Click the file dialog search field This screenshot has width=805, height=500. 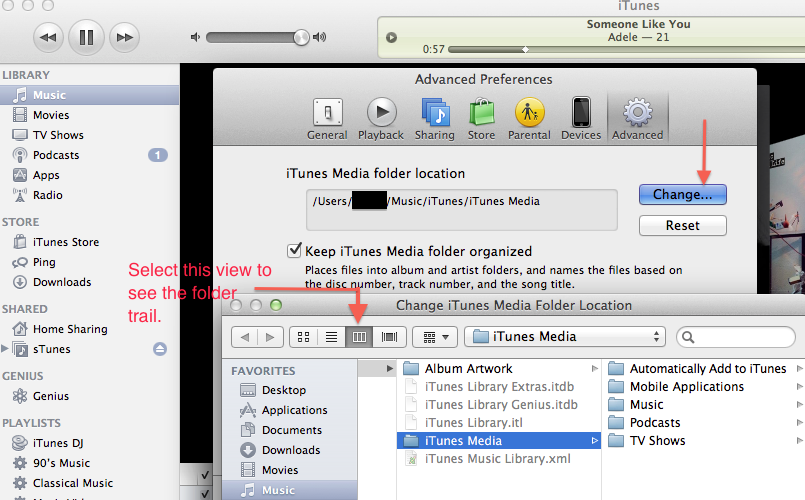(736, 337)
